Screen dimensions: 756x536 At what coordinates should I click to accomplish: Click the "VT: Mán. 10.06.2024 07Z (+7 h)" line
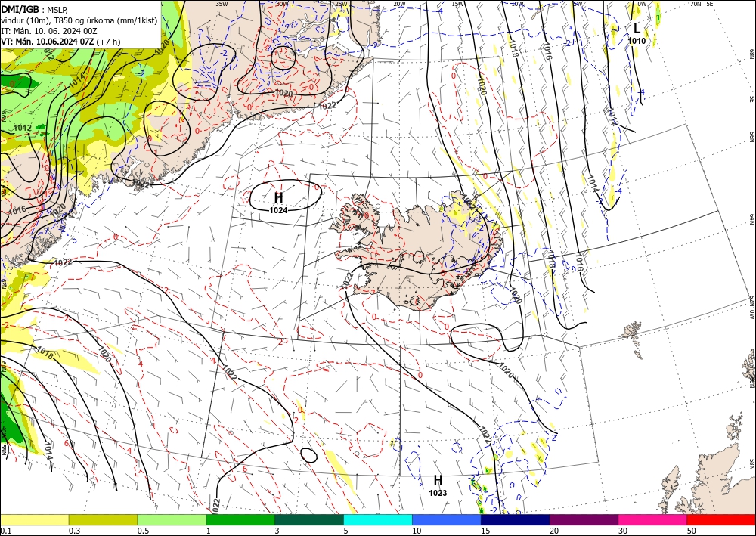point(60,42)
